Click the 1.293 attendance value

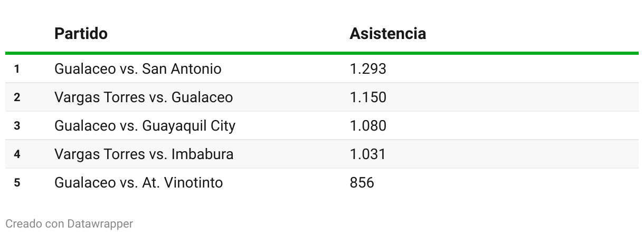pyautogui.click(x=368, y=69)
